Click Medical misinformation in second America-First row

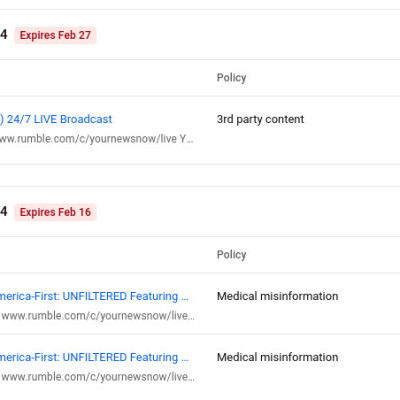click(x=277, y=357)
